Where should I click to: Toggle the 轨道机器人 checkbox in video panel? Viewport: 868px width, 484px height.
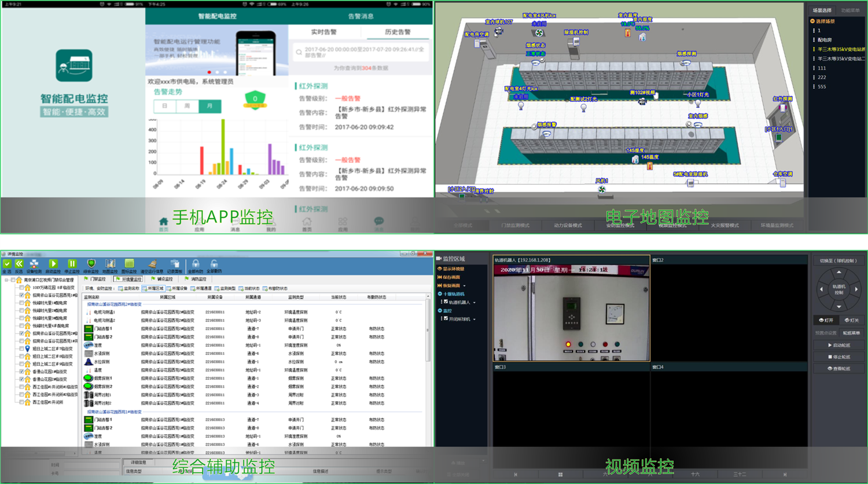point(446,302)
